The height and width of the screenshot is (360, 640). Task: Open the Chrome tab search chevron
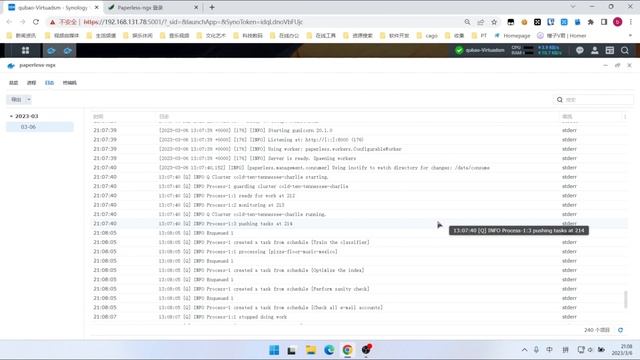tap(573, 7)
